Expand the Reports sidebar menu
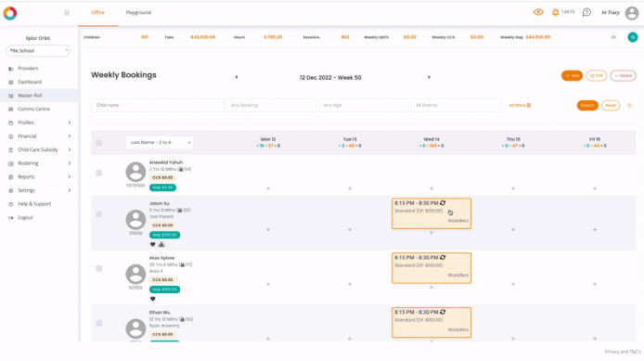Screen dimensions: 644x361 pos(39,176)
